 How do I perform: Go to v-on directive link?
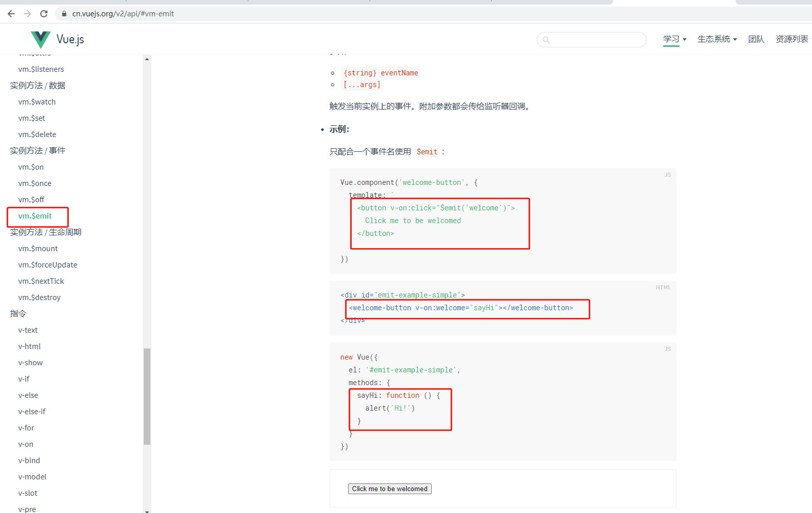(26, 444)
